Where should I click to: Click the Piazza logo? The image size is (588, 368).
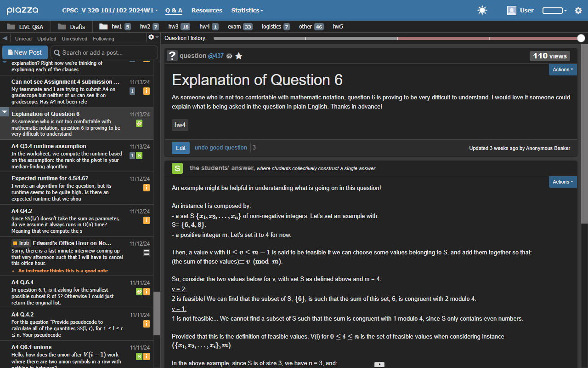(x=22, y=10)
